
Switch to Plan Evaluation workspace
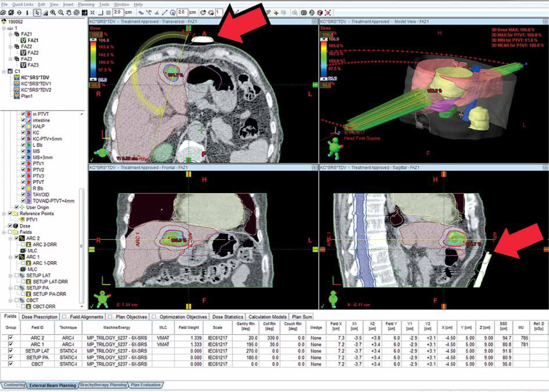145,385
